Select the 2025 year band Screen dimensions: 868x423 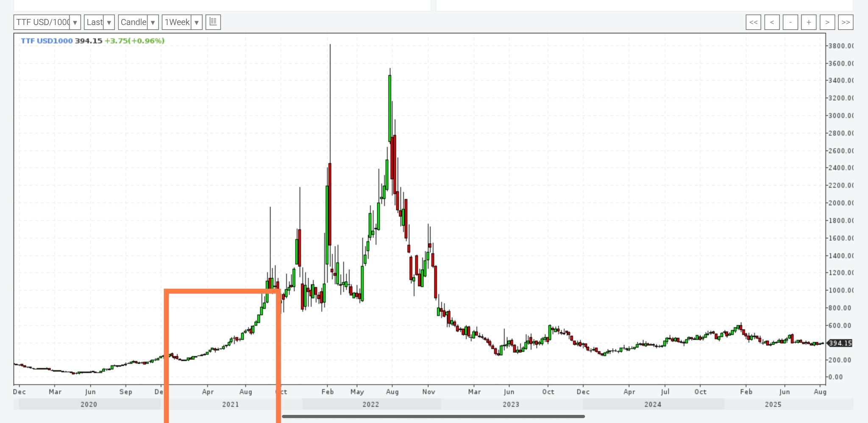773,404
